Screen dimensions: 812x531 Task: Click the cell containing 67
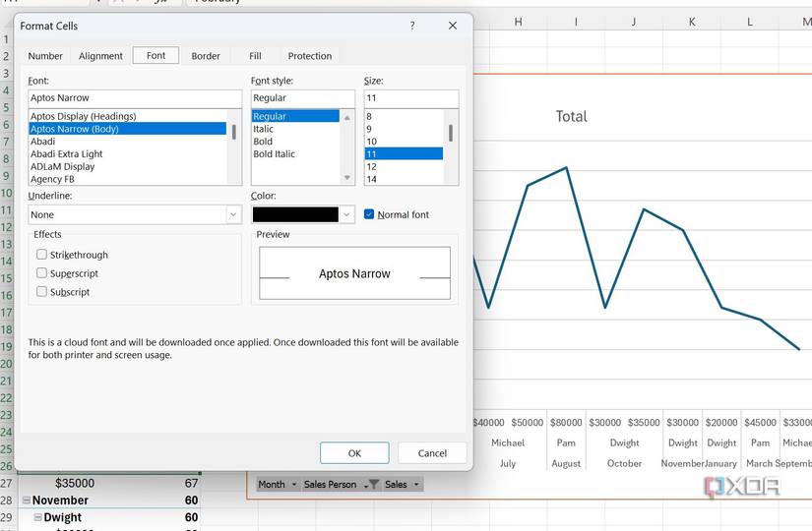point(191,484)
